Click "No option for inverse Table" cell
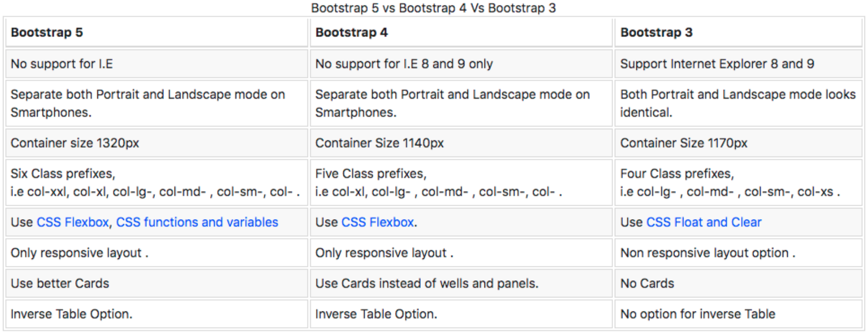The image size is (868, 335). (x=698, y=314)
